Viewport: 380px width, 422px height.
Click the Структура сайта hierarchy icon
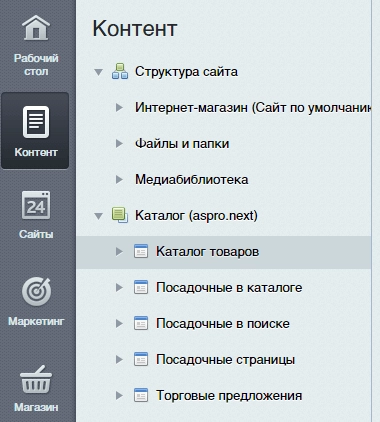(x=120, y=71)
